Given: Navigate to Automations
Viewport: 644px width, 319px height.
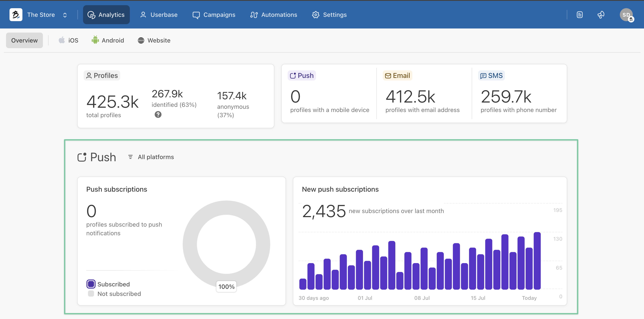Looking at the screenshot, I should point(273,14).
